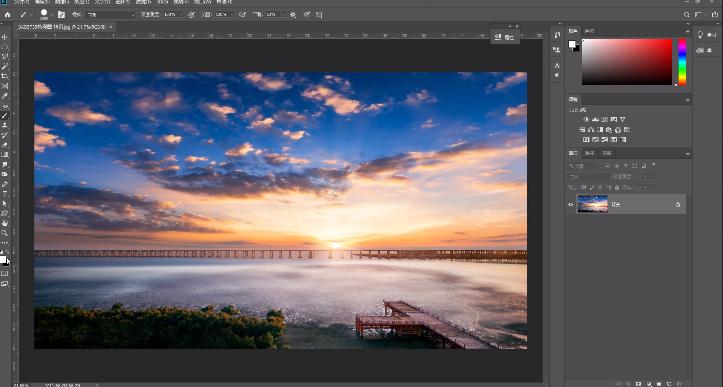Click the foreground color swatch in toolbar
This screenshot has height=387, width=723.
pyautogui.click(x=3, y=260)
